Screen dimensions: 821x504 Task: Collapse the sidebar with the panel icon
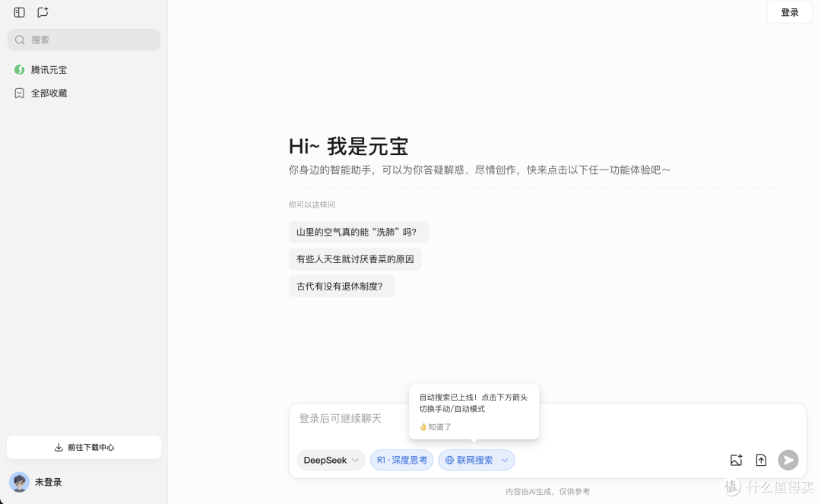19,12
